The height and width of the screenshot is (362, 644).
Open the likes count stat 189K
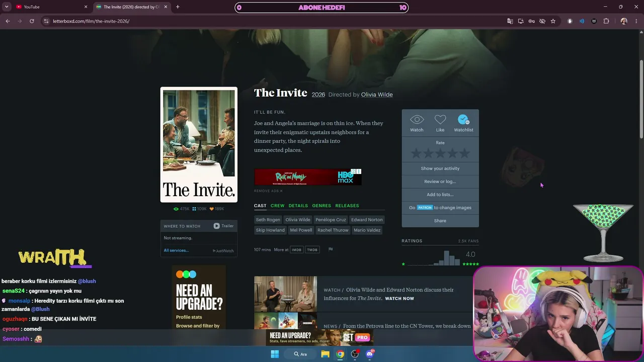[x=217, y=209]
